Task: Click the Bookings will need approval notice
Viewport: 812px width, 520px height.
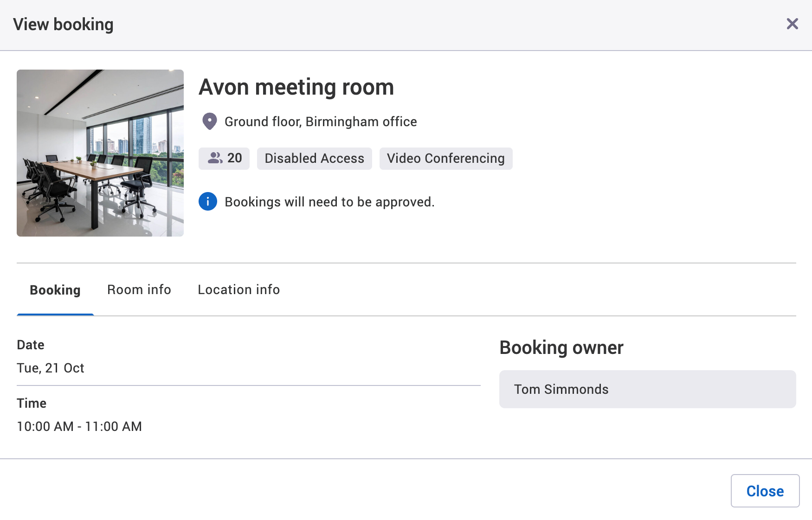Action: [329, 201]
